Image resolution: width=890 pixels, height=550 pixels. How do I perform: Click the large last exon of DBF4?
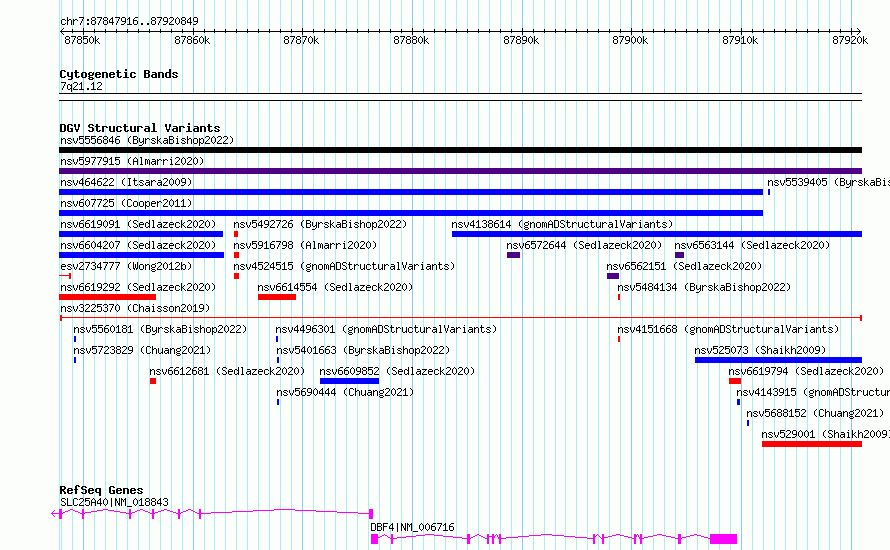724,539
